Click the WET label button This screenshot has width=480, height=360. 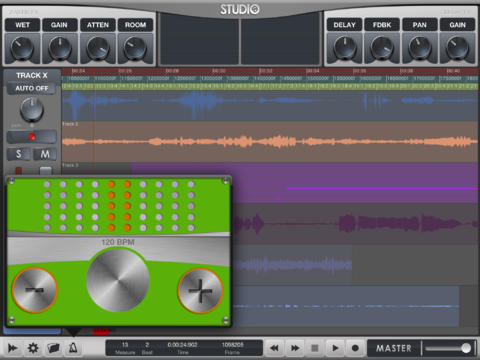[22, 25]
